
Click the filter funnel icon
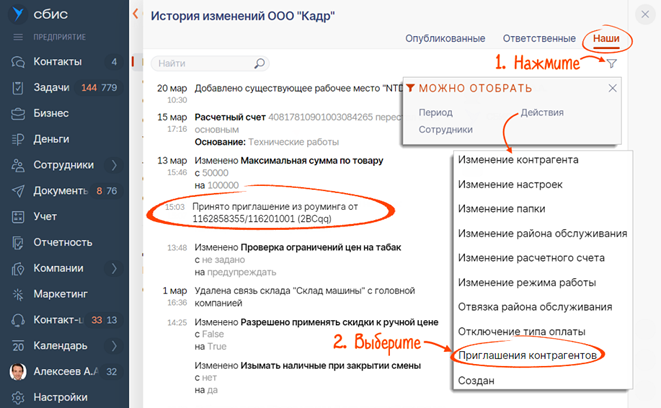[x=611, y=63]
